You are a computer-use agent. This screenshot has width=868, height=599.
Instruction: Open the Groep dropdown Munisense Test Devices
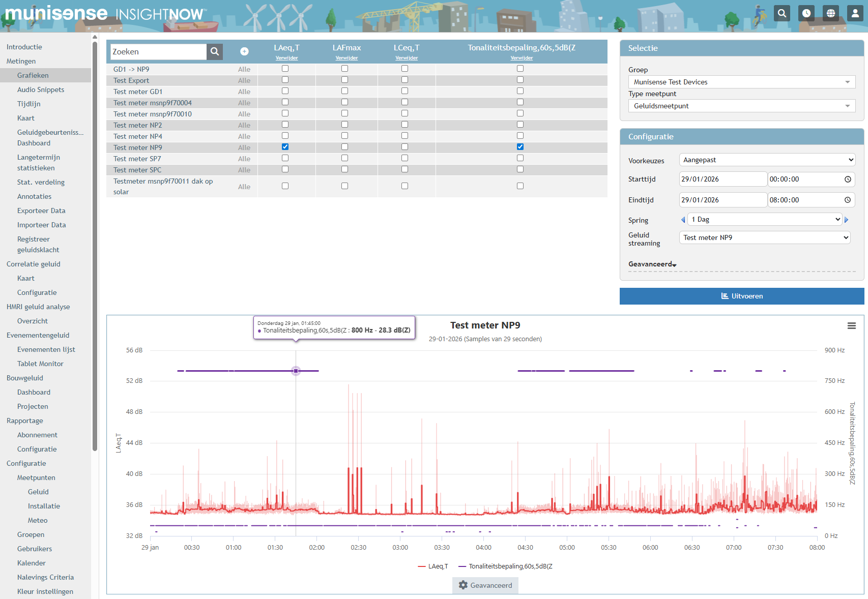pyautogui.click(x=741, y=82)
